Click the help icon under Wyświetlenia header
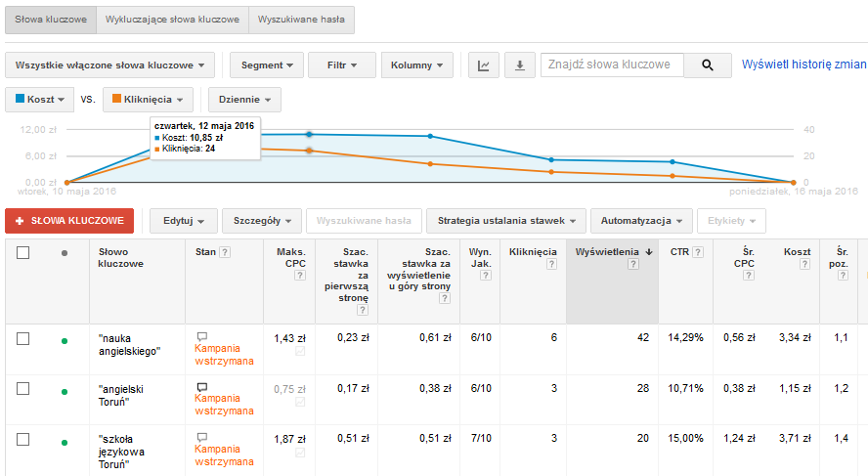868x476 pixels. coord(632,264)
